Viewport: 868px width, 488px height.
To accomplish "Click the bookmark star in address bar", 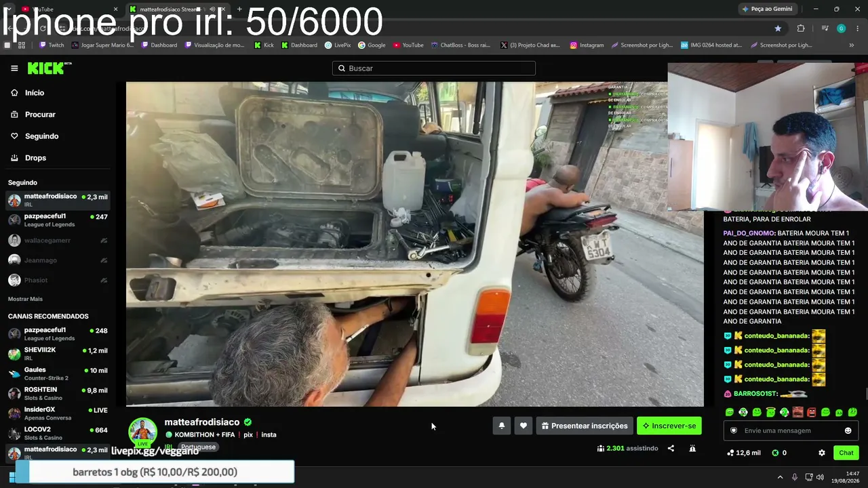I will pos(778,28).
